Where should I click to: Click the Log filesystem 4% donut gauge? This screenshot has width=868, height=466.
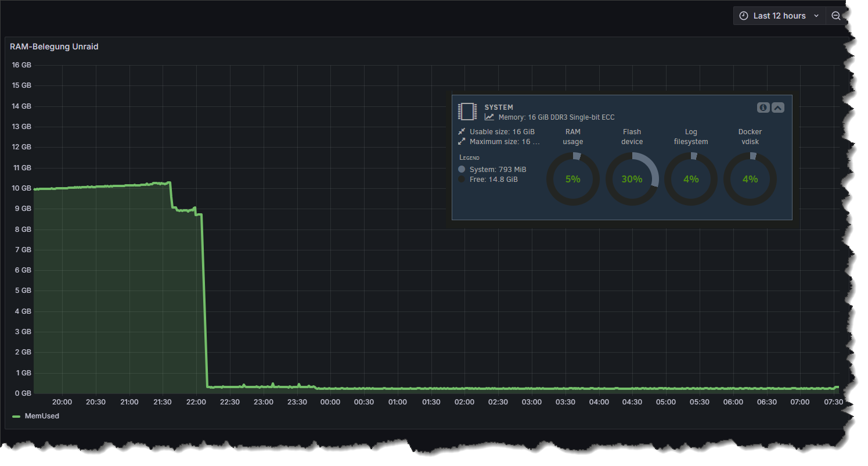691,179
